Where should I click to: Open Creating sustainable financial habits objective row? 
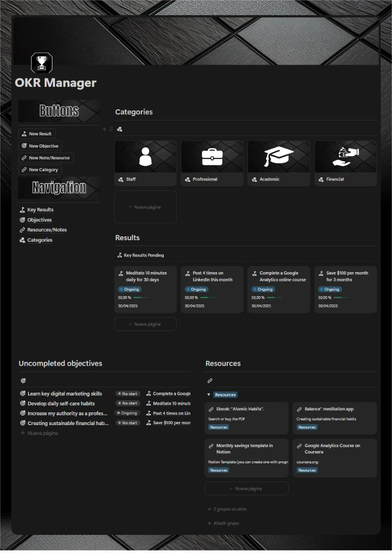[68, 423]
